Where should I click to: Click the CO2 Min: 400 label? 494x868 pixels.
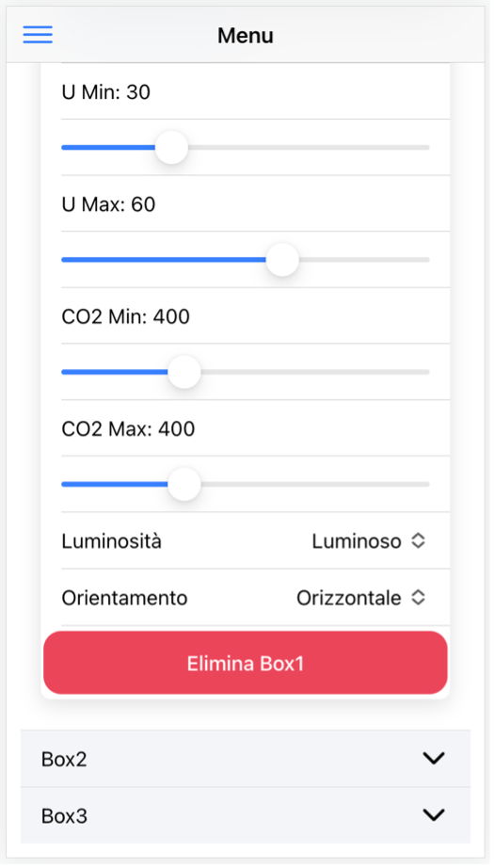pos(125,316)
